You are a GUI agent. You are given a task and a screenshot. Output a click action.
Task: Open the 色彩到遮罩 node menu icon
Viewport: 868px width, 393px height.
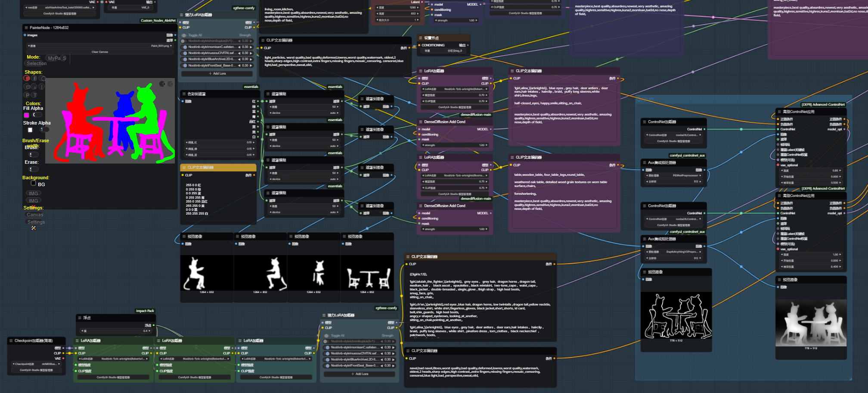[184, 94]
